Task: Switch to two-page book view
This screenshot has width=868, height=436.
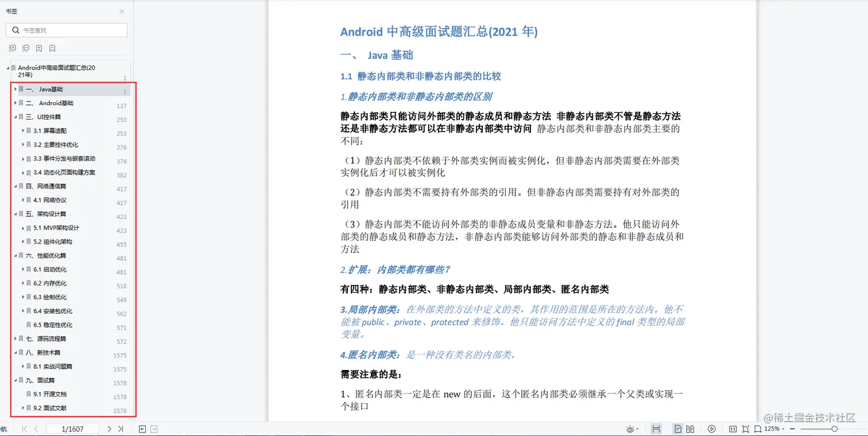Action: [x=691, y=429]
